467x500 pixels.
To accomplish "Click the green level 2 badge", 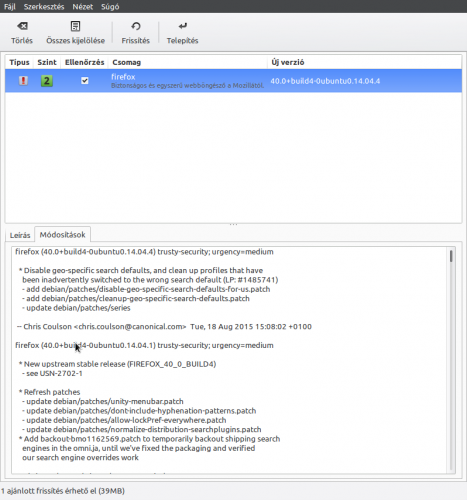I will point(47,81).
